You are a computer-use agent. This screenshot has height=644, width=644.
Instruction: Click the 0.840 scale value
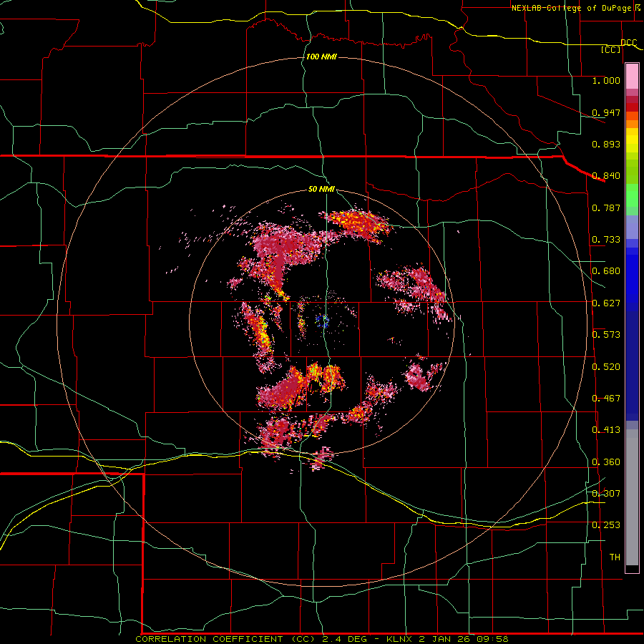pos(606,176)
